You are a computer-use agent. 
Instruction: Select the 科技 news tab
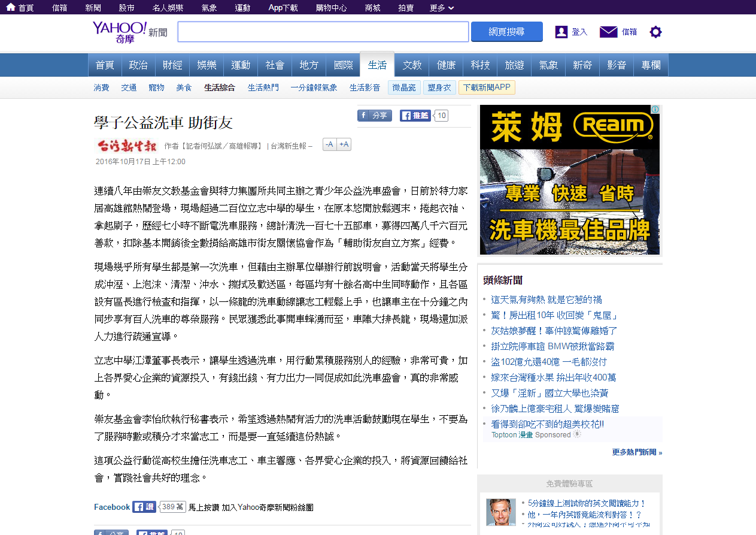[480, 65]
